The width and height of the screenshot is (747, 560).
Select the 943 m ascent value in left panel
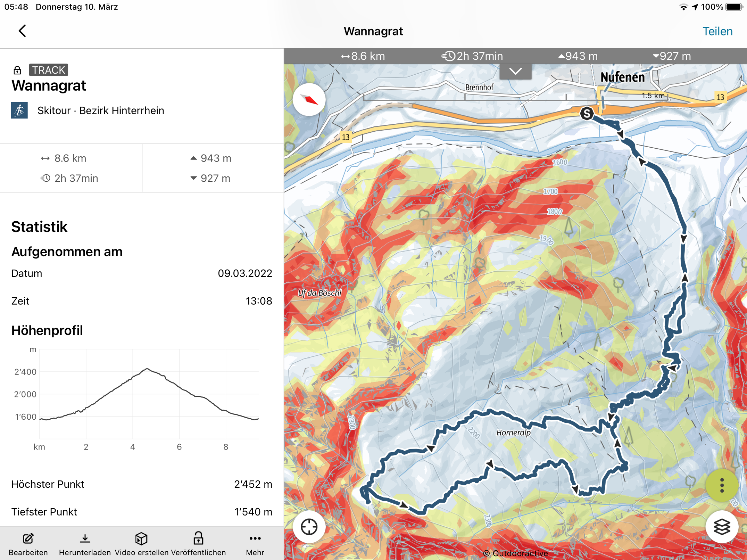click(211, 158)
